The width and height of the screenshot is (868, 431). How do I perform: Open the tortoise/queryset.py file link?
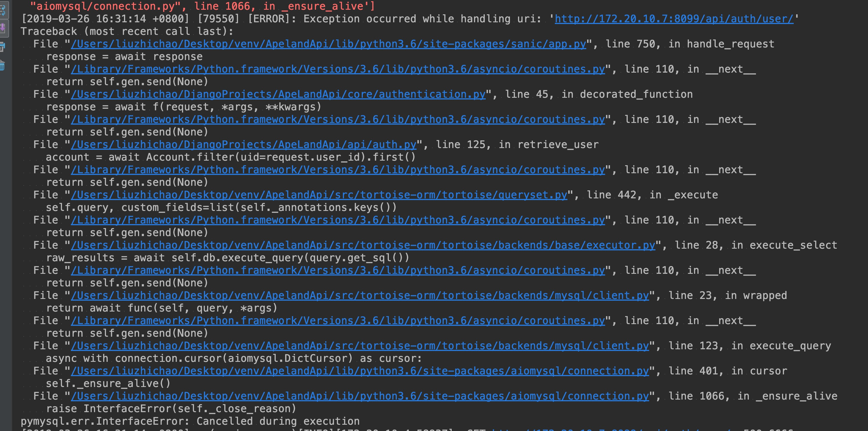coord(319,195)
